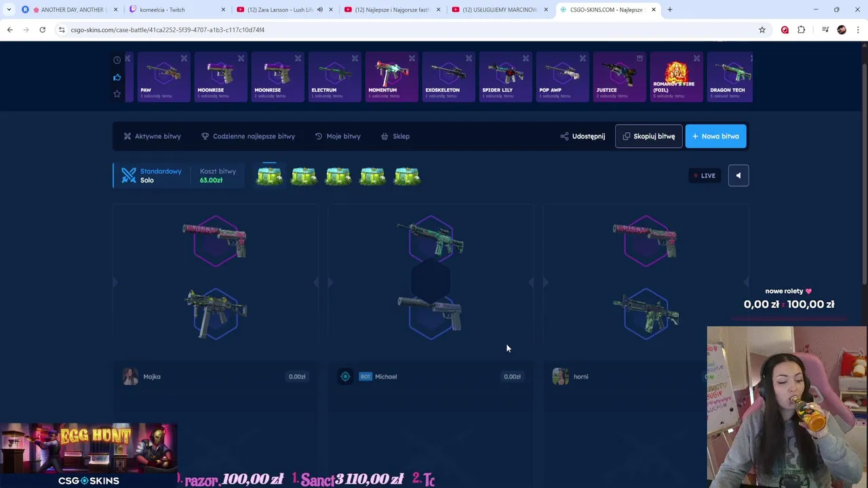This screenshot has height=488, width=868.
Task: Click Michael's top green rifle skin
Action: tap(430, 239)
